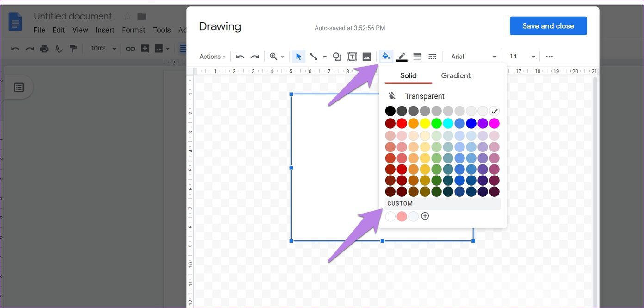Open the font size 14 dropdown
Screen dimensions: 644x308
coord(522,57)
